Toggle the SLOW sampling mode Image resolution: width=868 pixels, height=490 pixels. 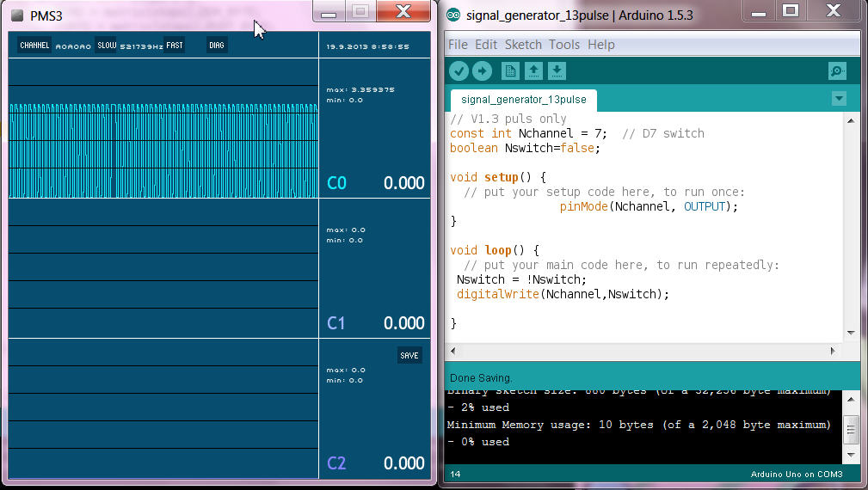click(x=107, y=46)
